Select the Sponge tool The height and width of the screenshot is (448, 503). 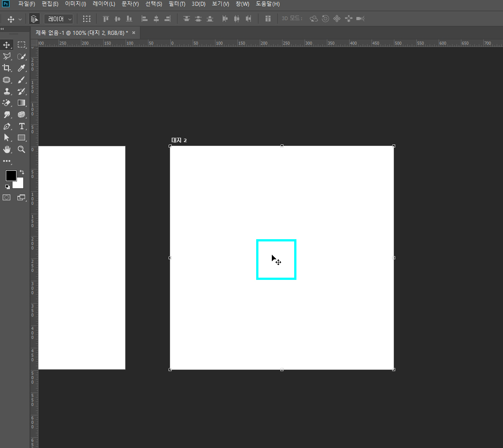pos(21,114)
